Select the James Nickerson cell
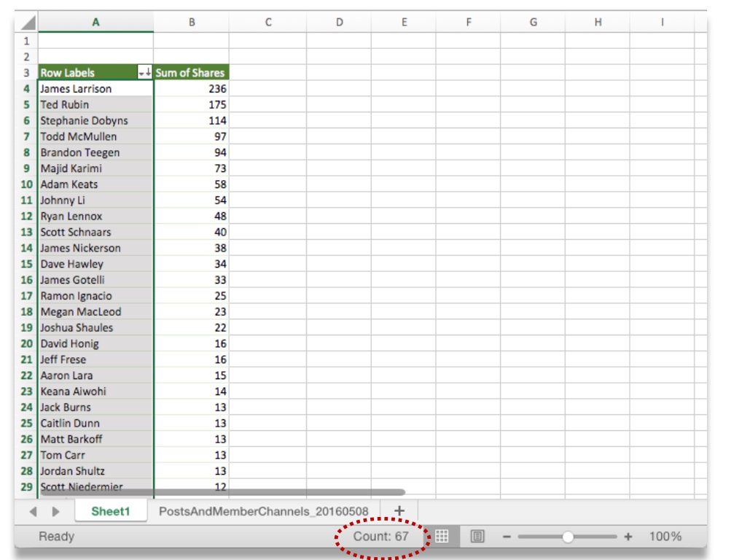750x560 pixels. point(95,248)
